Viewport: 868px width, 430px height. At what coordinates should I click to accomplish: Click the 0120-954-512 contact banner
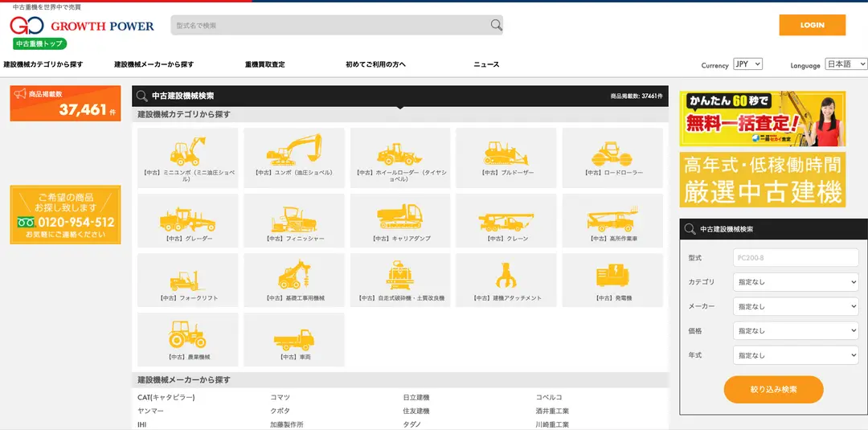pos(65,215)
